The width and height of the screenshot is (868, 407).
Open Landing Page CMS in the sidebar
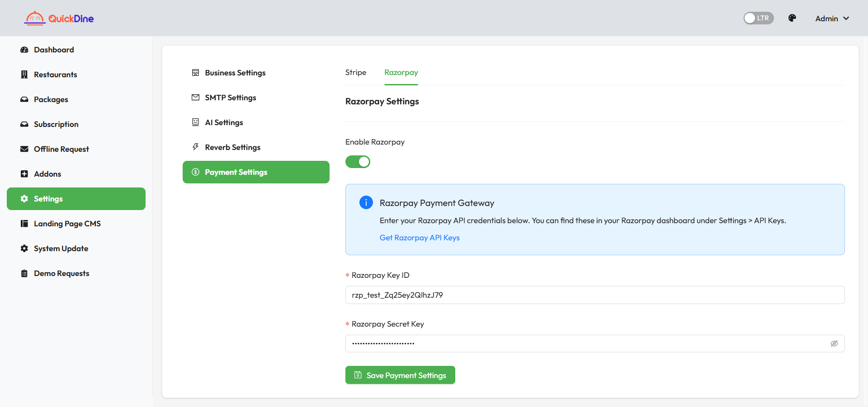coord(76,224)
